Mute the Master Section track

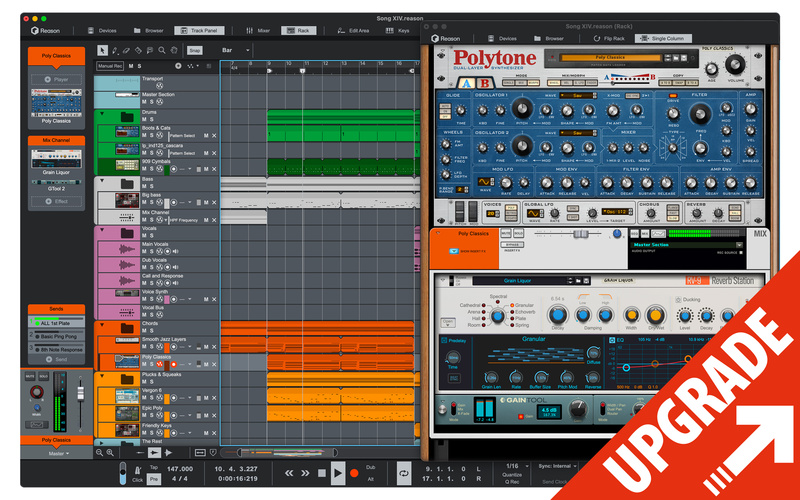[144, 102]
